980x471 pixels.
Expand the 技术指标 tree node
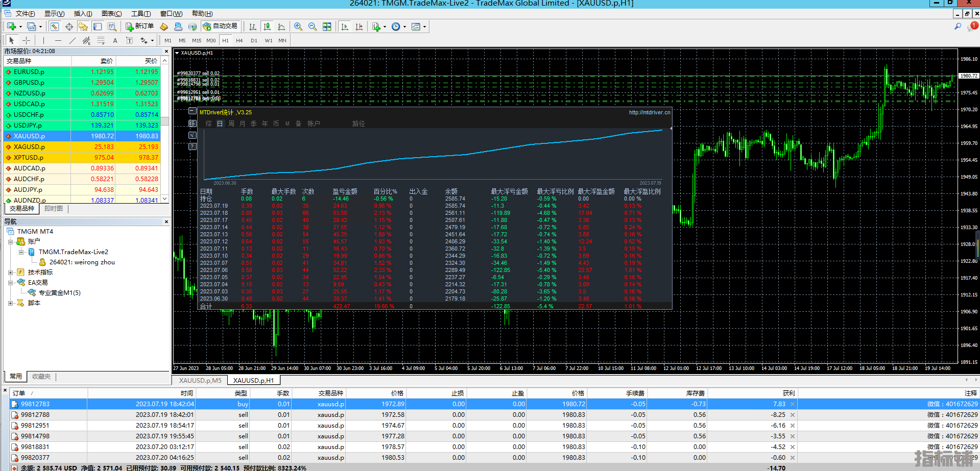pyautogui.click(x=11, y=272)
